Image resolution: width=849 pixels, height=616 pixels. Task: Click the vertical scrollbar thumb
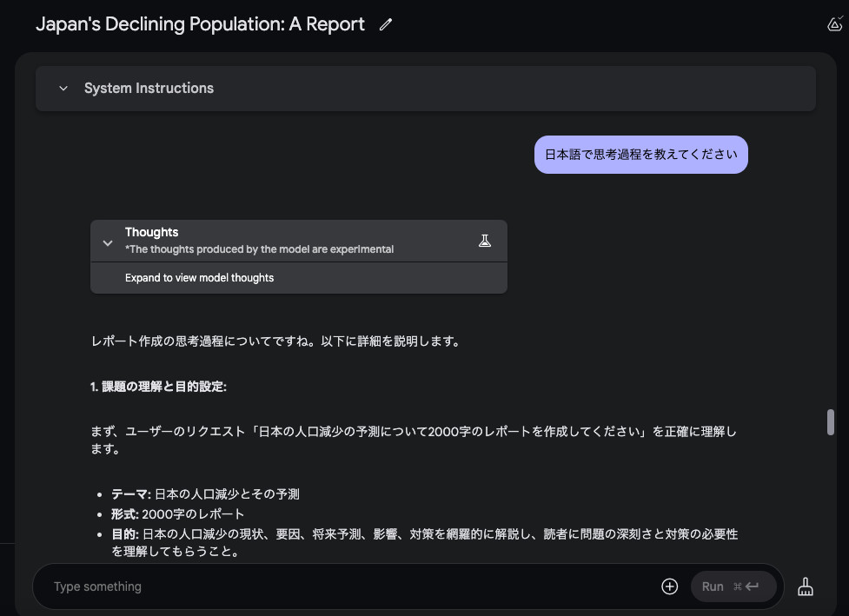831,422
